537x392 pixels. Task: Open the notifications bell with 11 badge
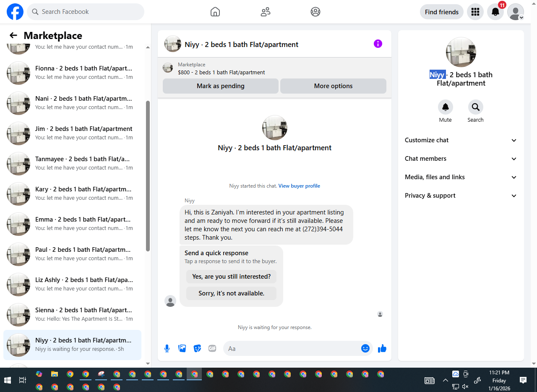click(x=495, y=12)
